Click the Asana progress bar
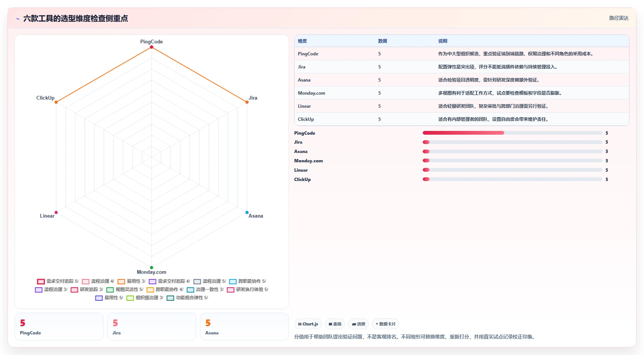The height and width of the screenshot is (355, 644). pos(512,152)
